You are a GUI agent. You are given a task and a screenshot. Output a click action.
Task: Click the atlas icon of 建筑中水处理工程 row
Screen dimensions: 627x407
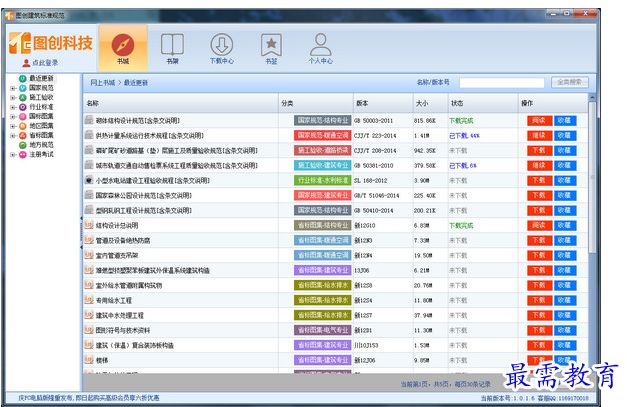click(89, 315)
